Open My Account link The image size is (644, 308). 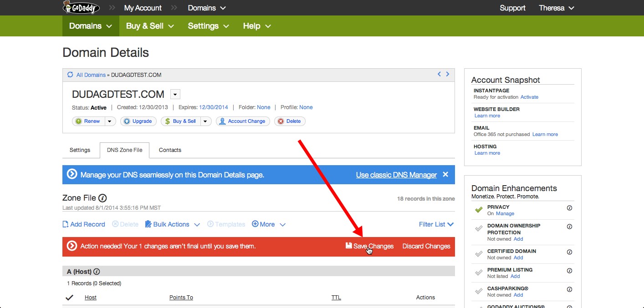tap(143, 8)
